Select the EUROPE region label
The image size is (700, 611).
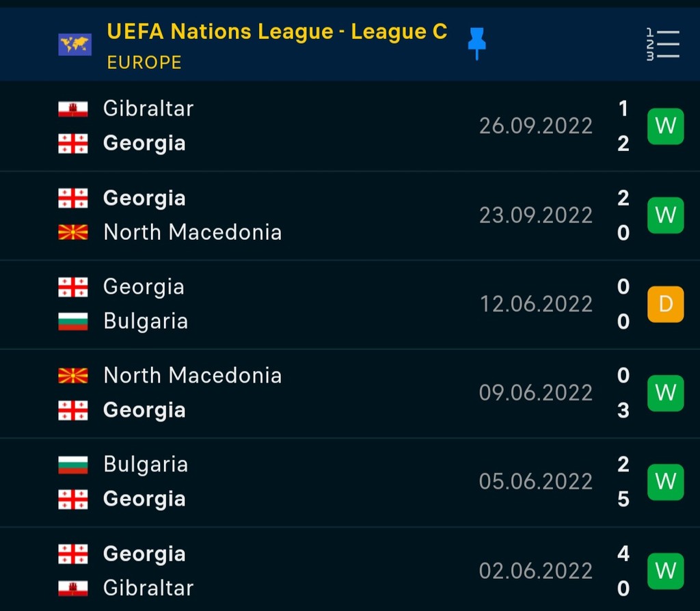pyautogui.click(x=144, y=62)
